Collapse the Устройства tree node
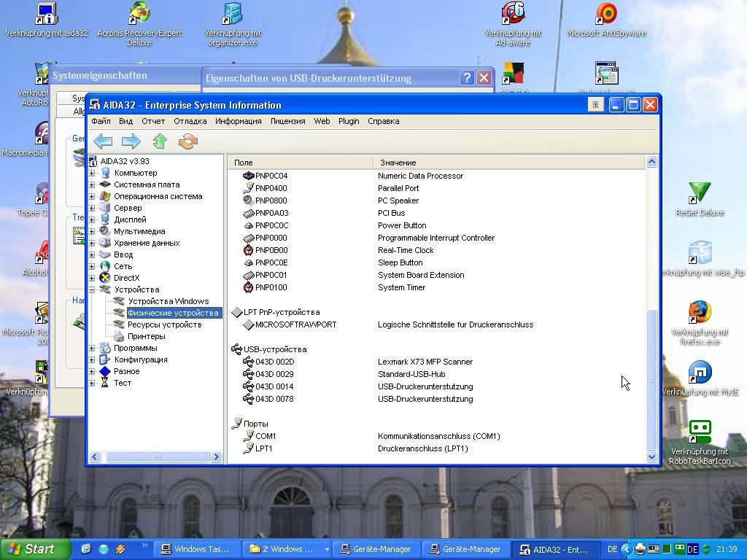The width and height of the screenshot is (747, 560). (x=92, y=289)
